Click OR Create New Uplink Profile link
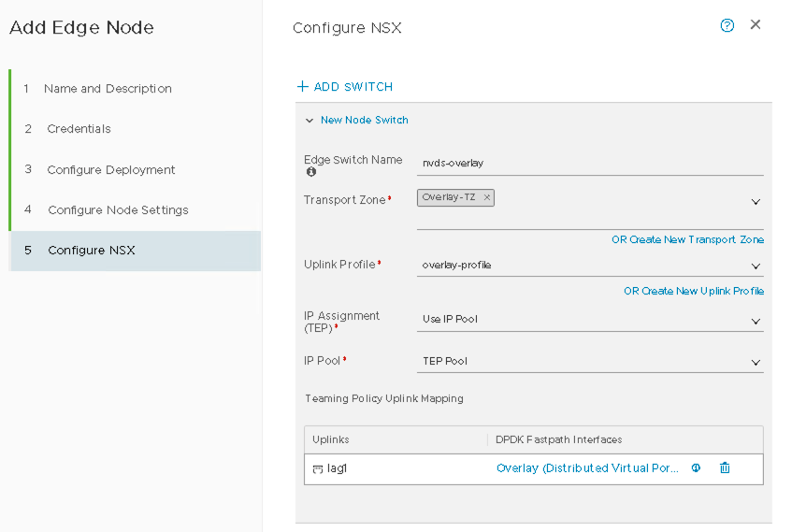792x532 pixels. 693,292
